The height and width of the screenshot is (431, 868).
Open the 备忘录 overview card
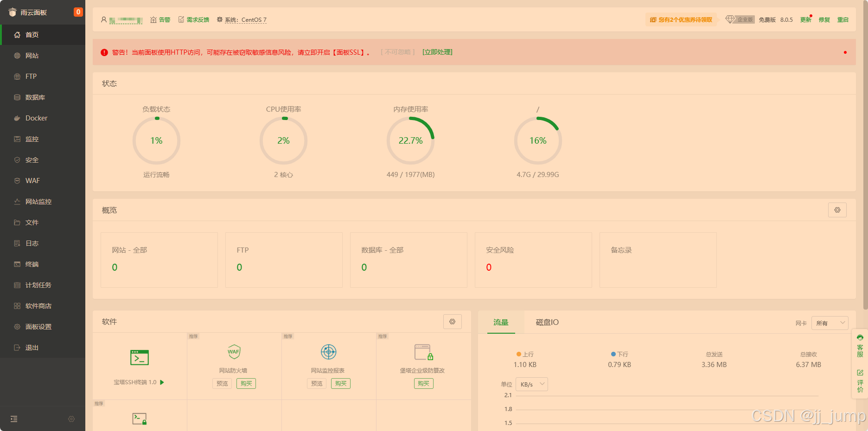(x=658, y=260)
